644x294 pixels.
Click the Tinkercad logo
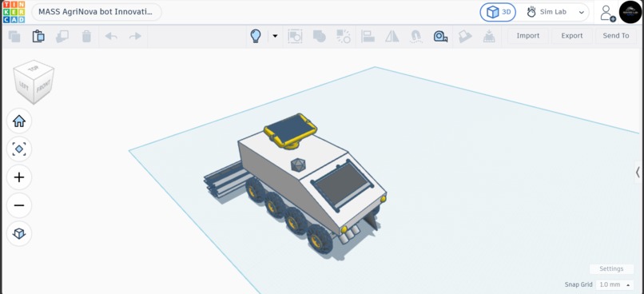[14, 12]
